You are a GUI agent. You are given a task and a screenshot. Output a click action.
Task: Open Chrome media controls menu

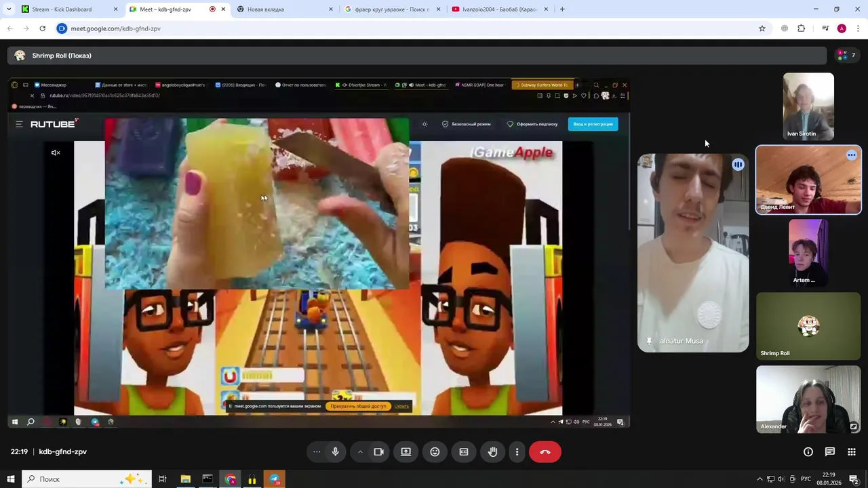(825, 28)
